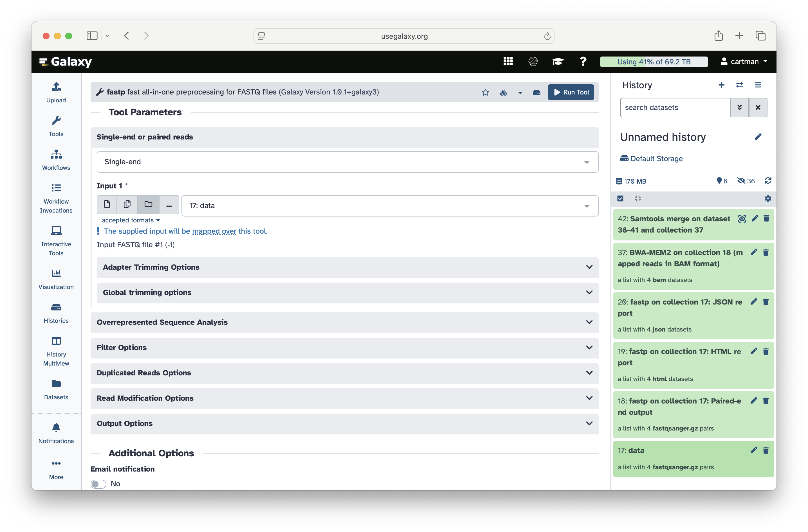Screen dimensions: 808x532
Task: Click the storage usage progress bar
Action: pyautogui.click(x=654, y=62)
